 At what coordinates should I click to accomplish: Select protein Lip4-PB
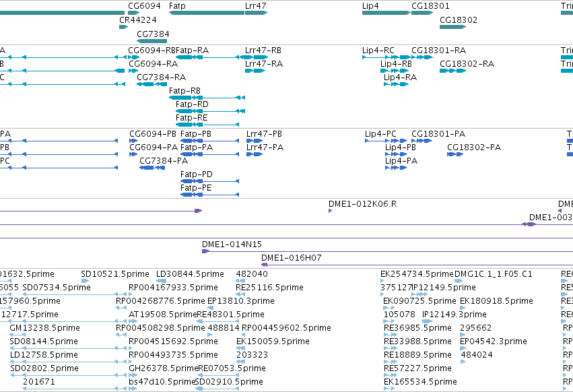(x=401, y=148)
